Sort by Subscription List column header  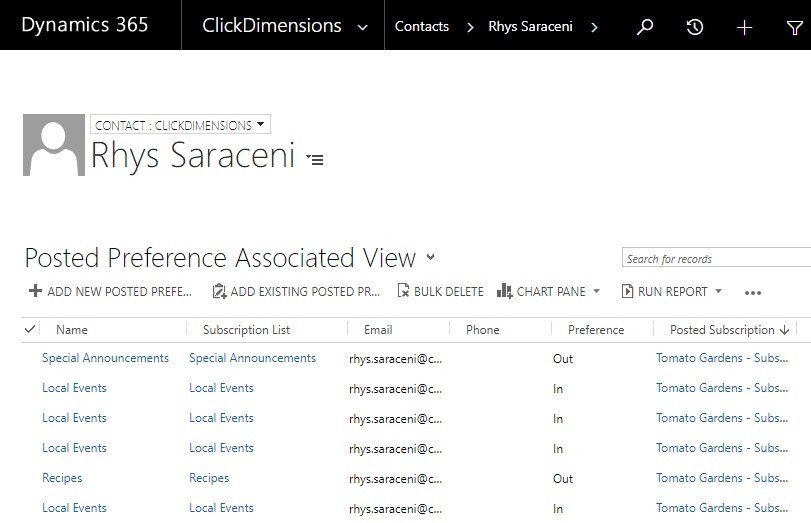point(246,330)
